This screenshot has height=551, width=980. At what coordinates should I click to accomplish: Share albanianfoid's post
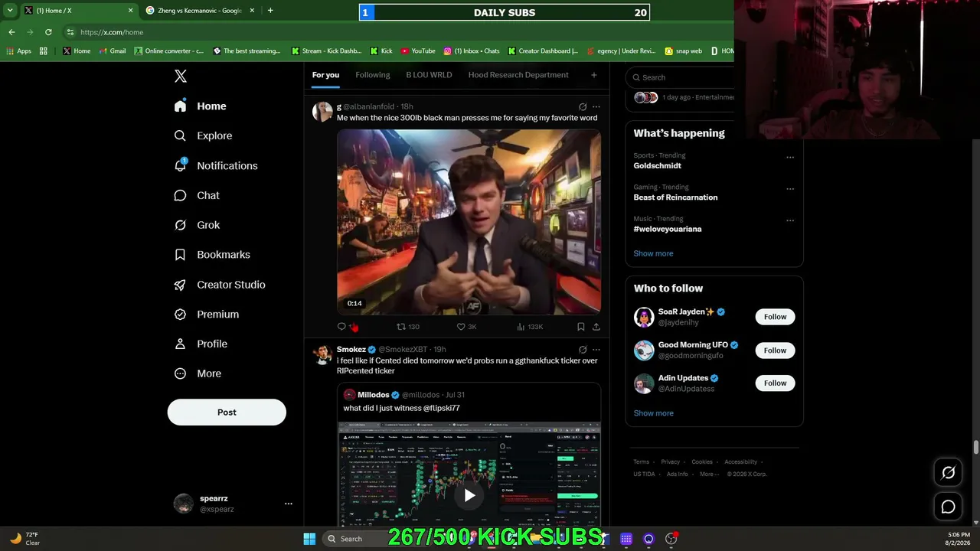(x=596, y=327)
